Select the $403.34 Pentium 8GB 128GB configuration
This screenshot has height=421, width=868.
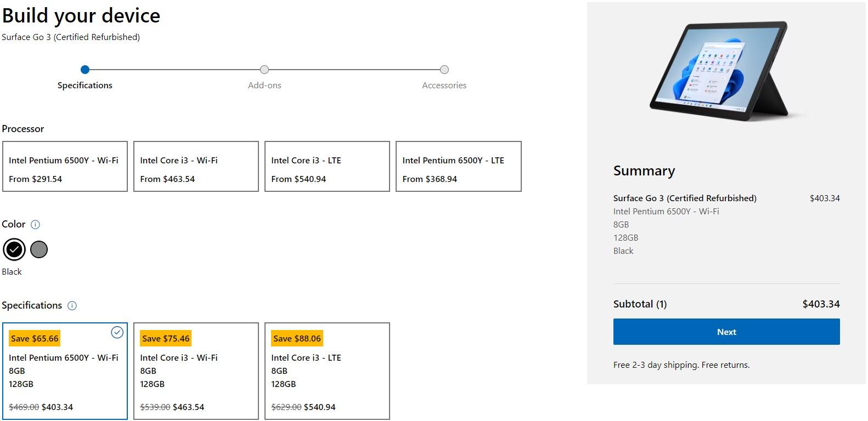point(65,371)
